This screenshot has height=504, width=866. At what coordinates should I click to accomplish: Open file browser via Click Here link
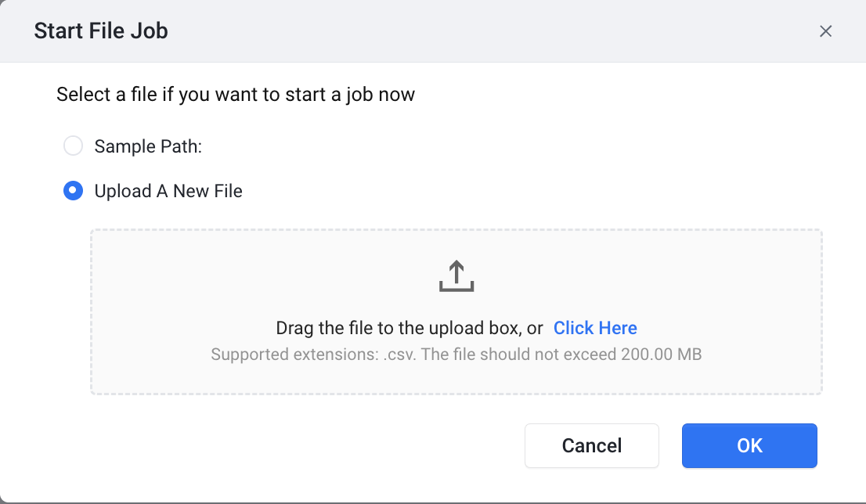(595, 328)
